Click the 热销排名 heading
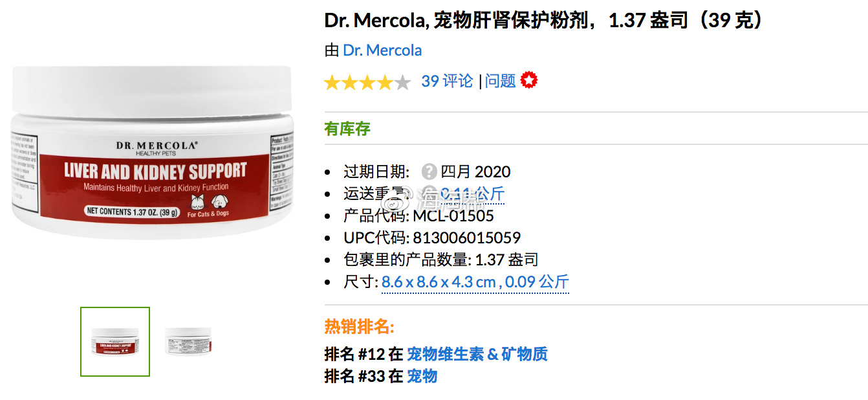The image size is (868, 400). 359,327
